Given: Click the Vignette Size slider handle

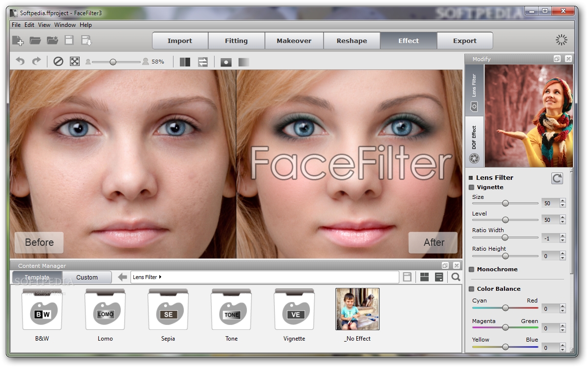Looking at the screenshot, I should point(505,203).
